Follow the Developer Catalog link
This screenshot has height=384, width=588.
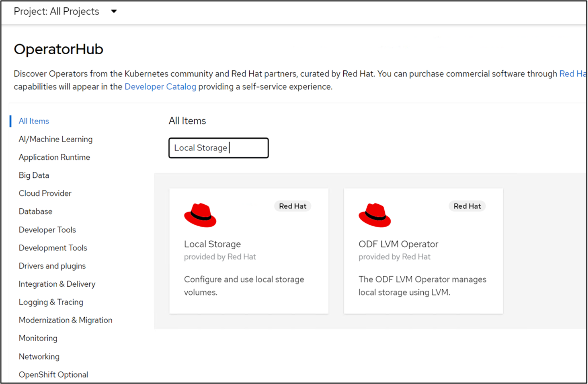(160, 87)
